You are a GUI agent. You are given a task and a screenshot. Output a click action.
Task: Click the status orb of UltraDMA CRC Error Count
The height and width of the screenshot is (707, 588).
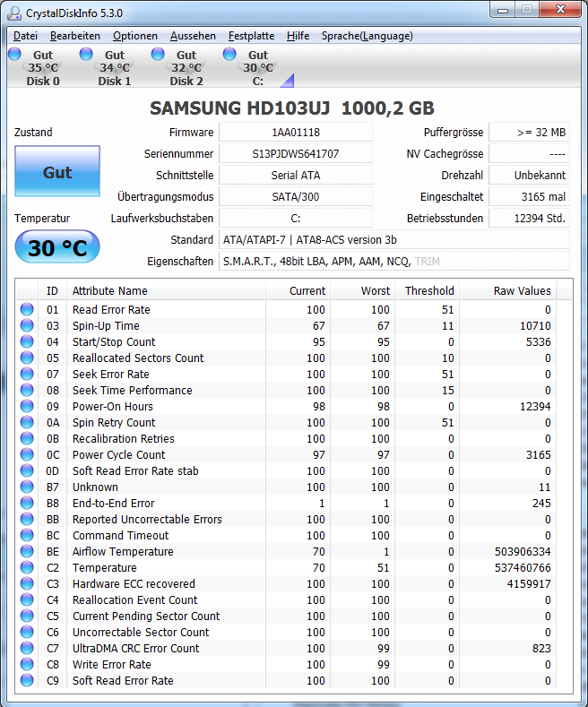click(27, 648)
